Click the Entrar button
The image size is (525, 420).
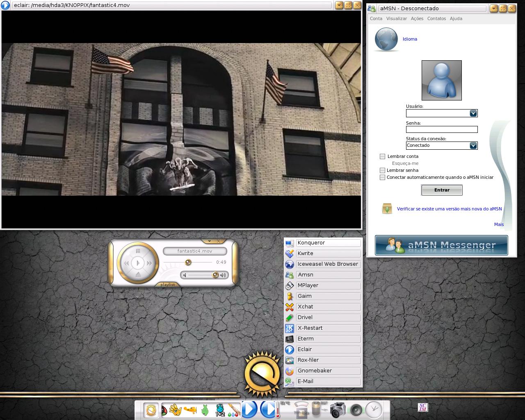click(x=442, y=190)
